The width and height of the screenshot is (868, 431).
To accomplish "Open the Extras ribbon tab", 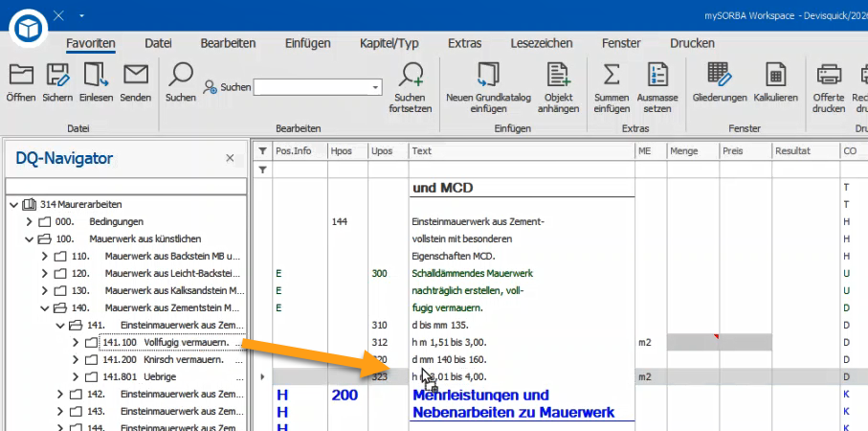I will pyautogui.click(x=465, y=43).
